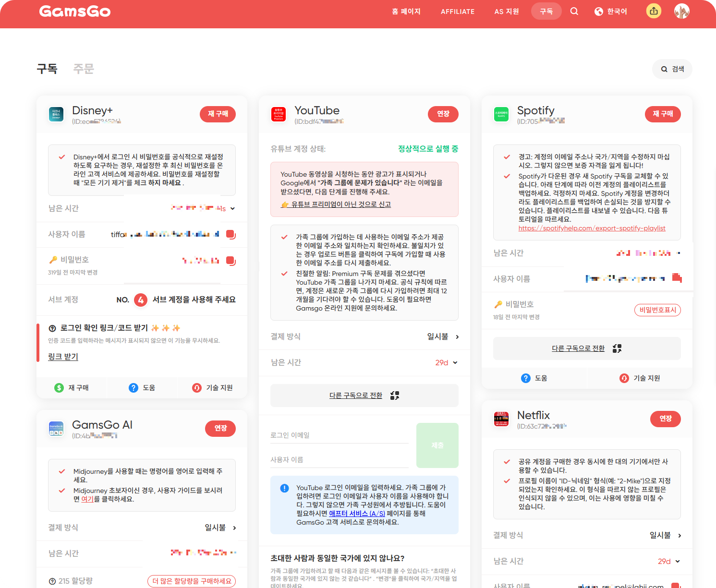Click the Spotify 기술 지원 support icon
The image size is (716, 588).
[x=624, y=378]
